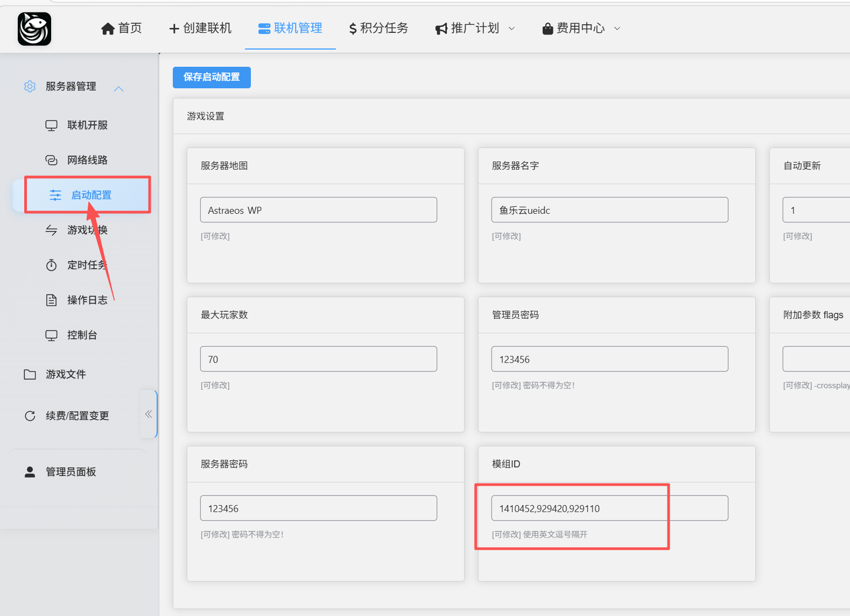
Task: Expand the 费用中心 dropdown menu
Action: (617, 29)
